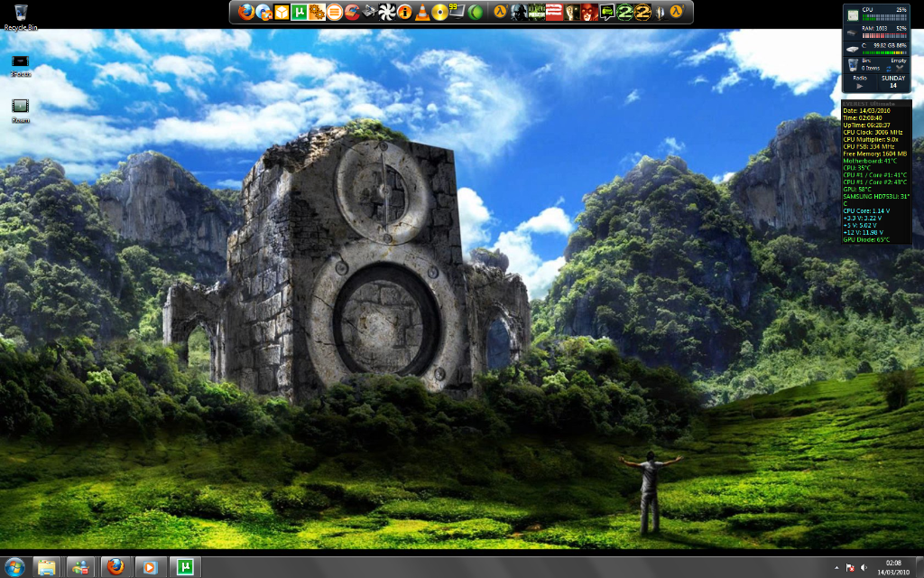Click the gadget's recycle bin icon
Screen dimensions: 924x578
coord(854,65)
